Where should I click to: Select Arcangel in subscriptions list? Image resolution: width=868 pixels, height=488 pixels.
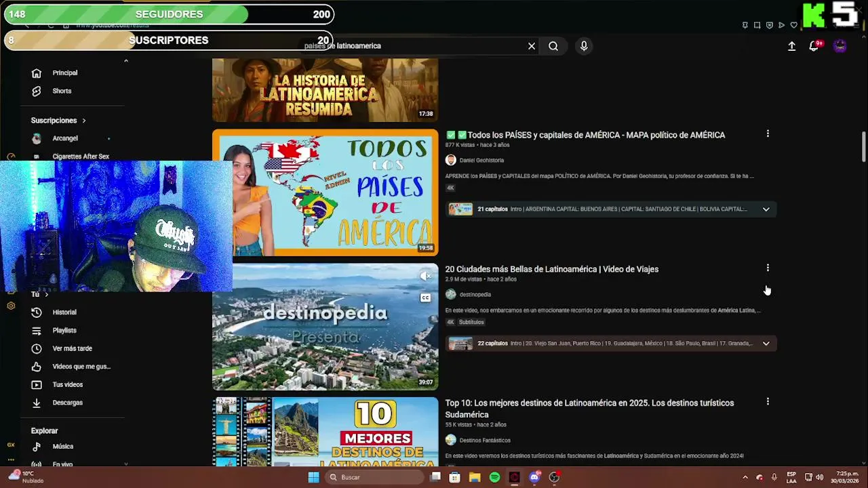(x=65, y=138)
